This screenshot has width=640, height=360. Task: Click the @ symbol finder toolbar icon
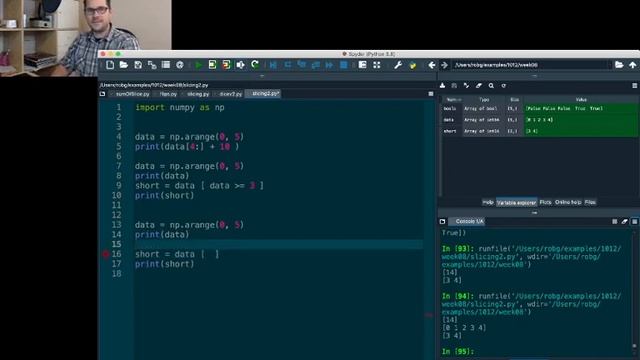tap(180, 65)
